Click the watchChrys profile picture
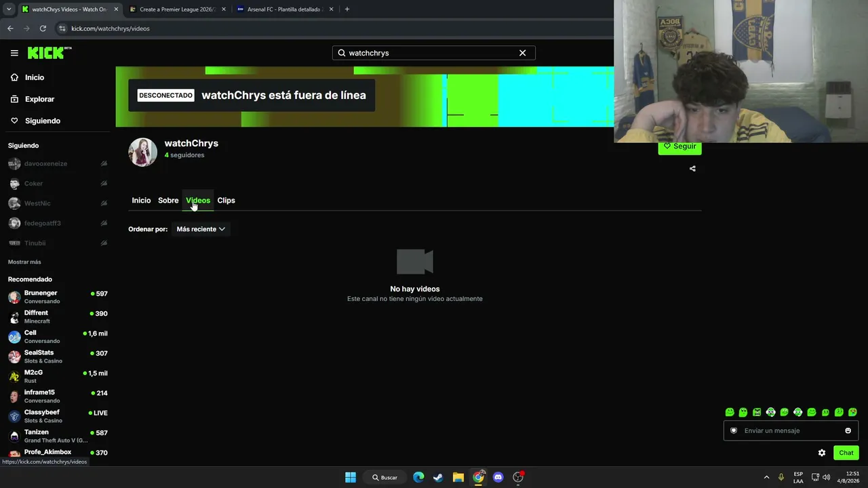868x488 pixels. pos(143,152)
